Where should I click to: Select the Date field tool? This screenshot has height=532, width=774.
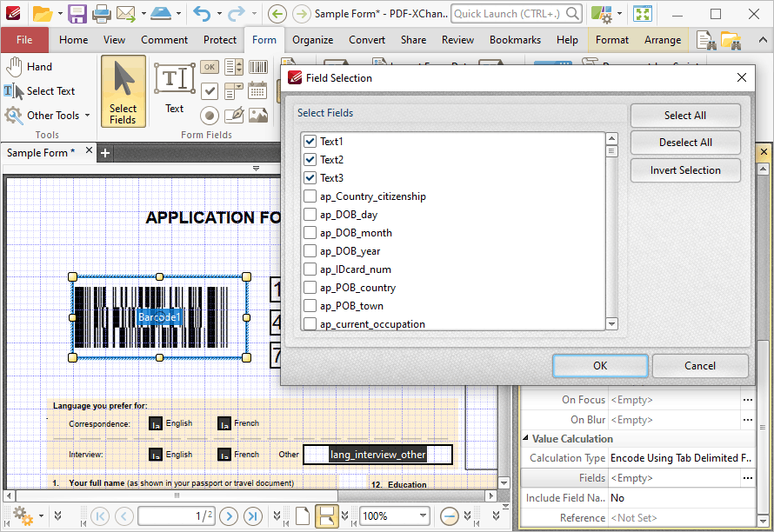[257, 90]
